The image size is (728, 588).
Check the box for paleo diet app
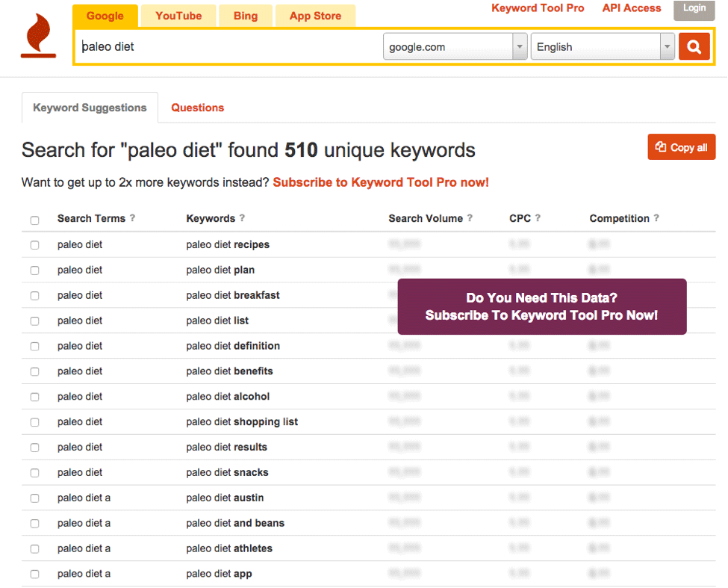coord(35,574)
